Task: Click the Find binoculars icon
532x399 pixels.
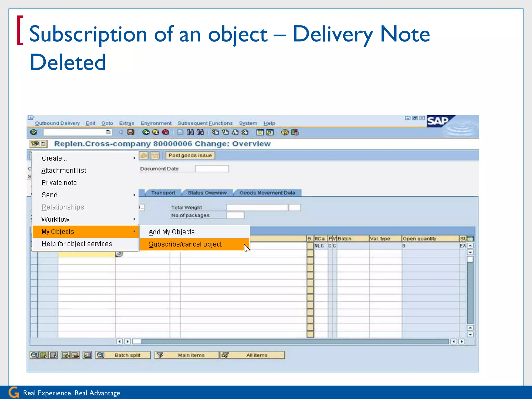Action: pos(190,132)
